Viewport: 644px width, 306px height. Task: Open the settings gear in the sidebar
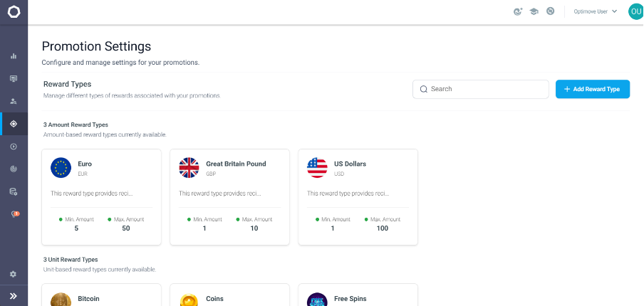click(13, 274)
